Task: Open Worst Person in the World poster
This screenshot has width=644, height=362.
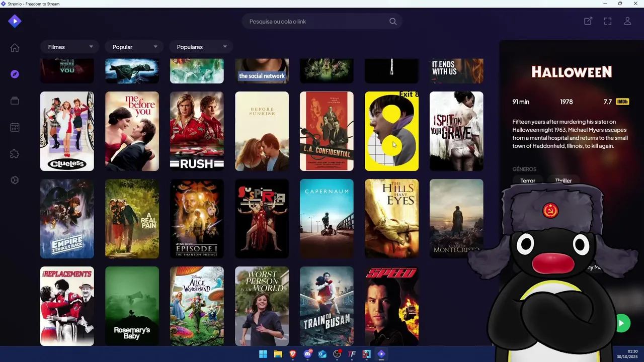Action: click(262, 306)
